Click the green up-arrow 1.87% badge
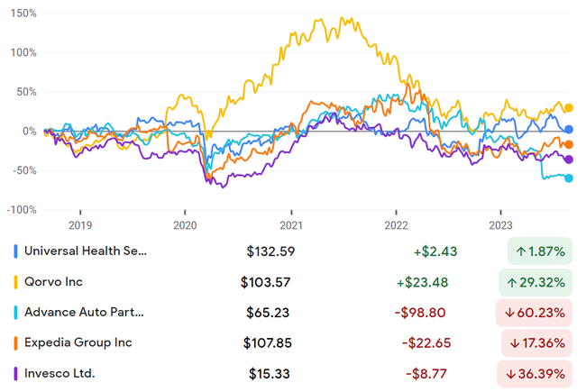 pyautogui.click(x=537, y=251)
